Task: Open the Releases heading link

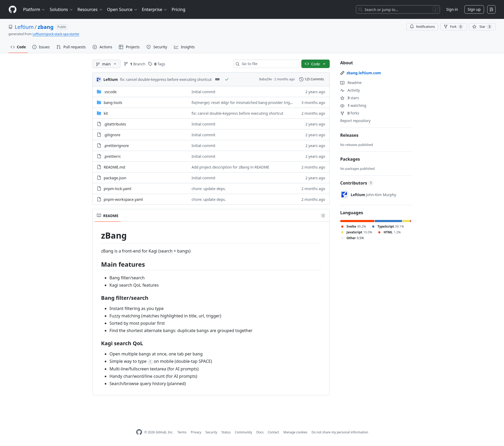Action: point(349,135)
